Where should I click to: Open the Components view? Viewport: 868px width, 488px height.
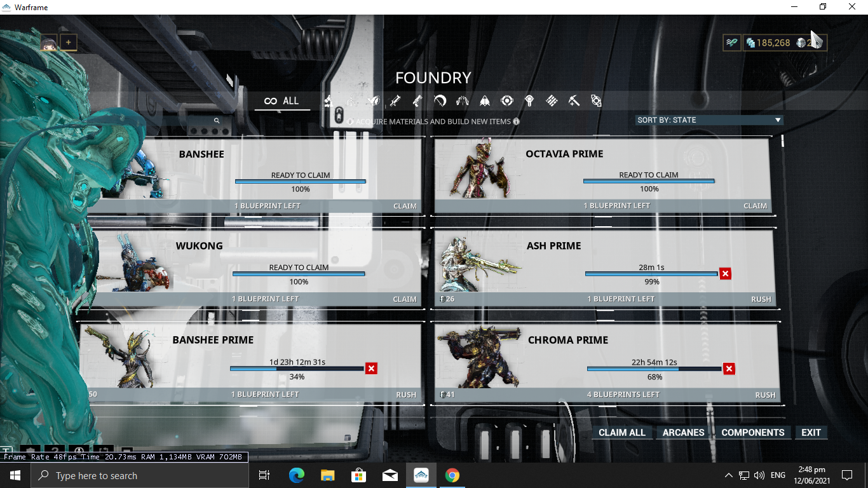(x=753, y=432)
